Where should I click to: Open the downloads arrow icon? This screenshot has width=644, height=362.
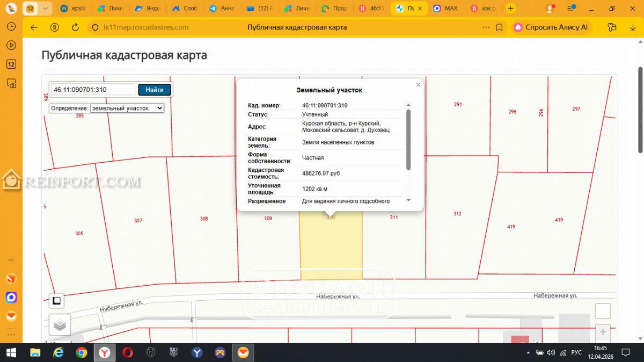point(632,27)
